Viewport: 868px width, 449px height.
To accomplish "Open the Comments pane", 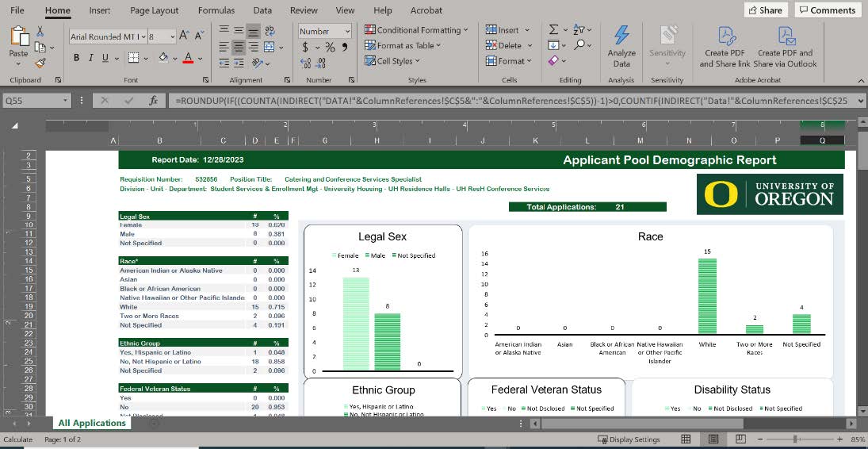I will (x=827, y=10).
